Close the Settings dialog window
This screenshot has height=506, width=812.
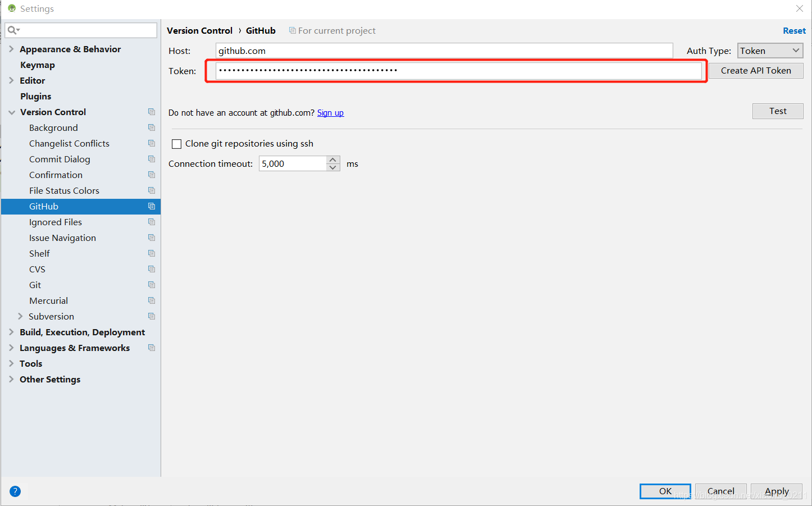pyautogui.click(x=800, y=8)
